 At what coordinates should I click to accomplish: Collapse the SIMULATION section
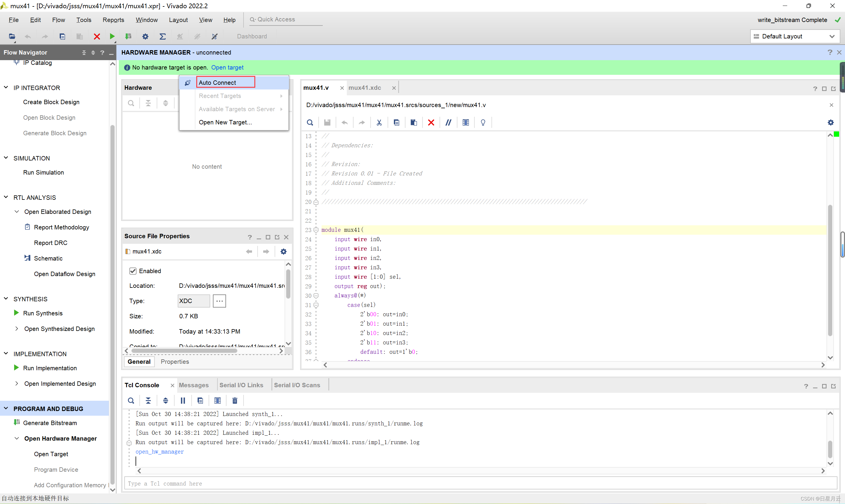6,158
